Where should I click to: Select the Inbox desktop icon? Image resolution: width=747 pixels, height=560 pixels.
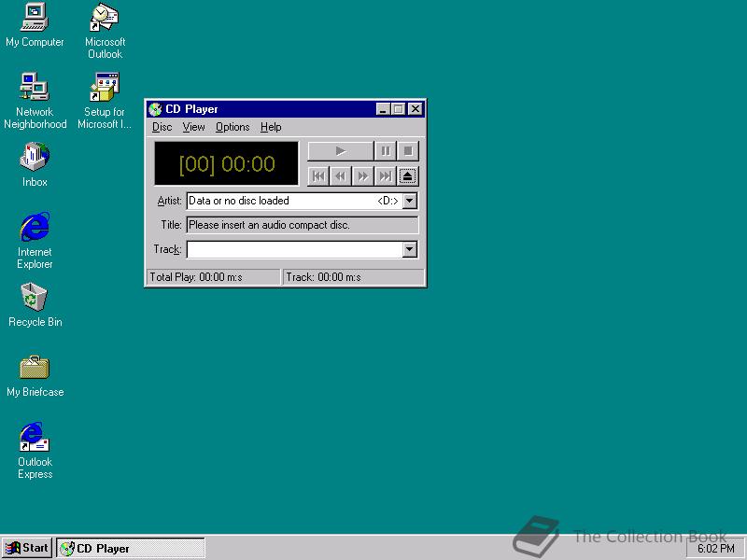[x=35, y=165]
